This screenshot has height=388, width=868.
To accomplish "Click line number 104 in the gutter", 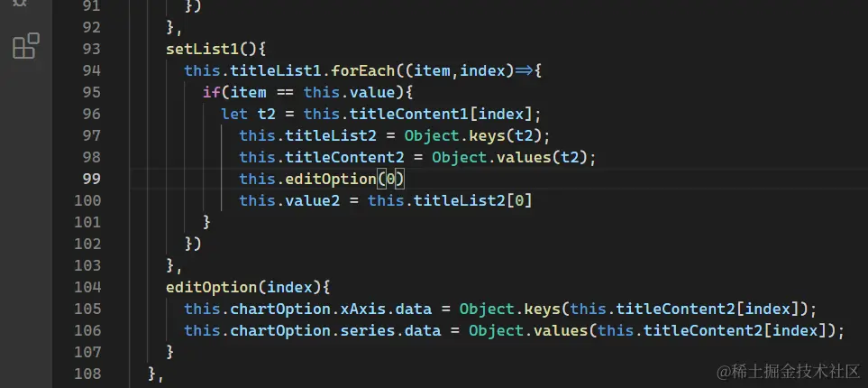I will [x=91, y=287].
